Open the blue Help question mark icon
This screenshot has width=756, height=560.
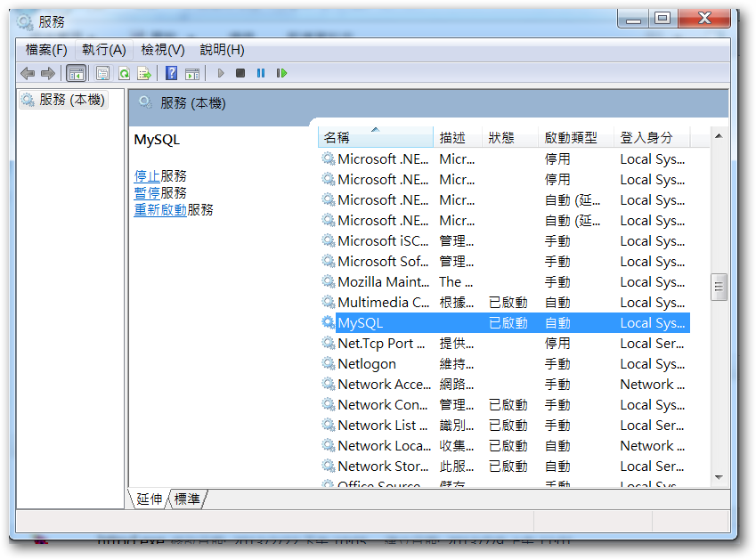pos(172,73)
